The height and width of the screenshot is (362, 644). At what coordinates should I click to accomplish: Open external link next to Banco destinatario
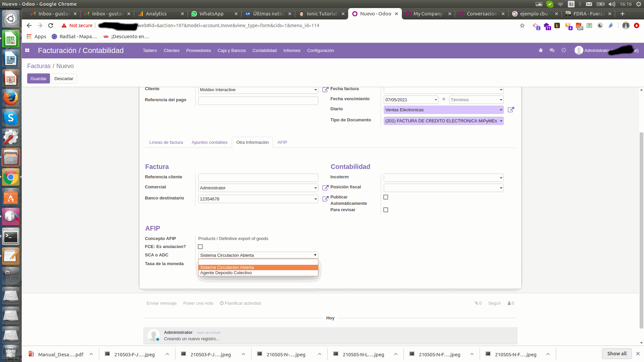coord(325,199)
